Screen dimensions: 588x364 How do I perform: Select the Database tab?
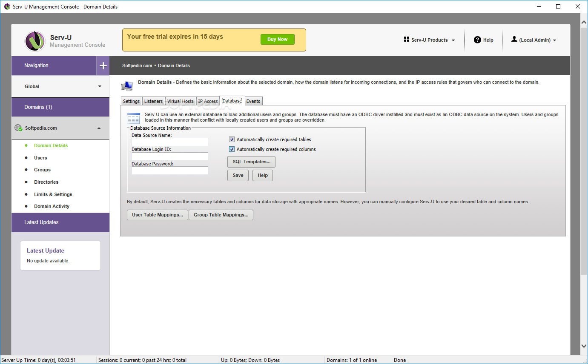[232, 101]
